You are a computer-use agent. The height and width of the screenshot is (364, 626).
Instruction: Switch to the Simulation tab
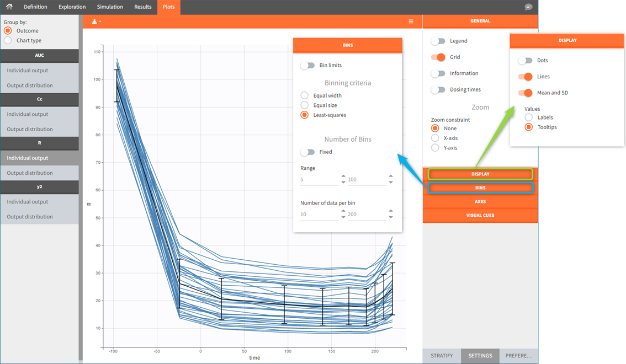110,7
